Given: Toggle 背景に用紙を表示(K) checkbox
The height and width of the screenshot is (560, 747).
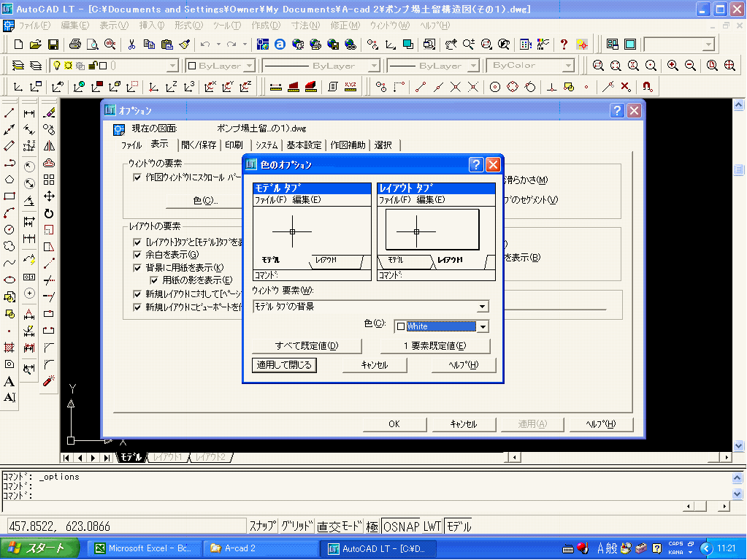Looking at the screenshot, I should pyautogui.click(x=137, y=268).
